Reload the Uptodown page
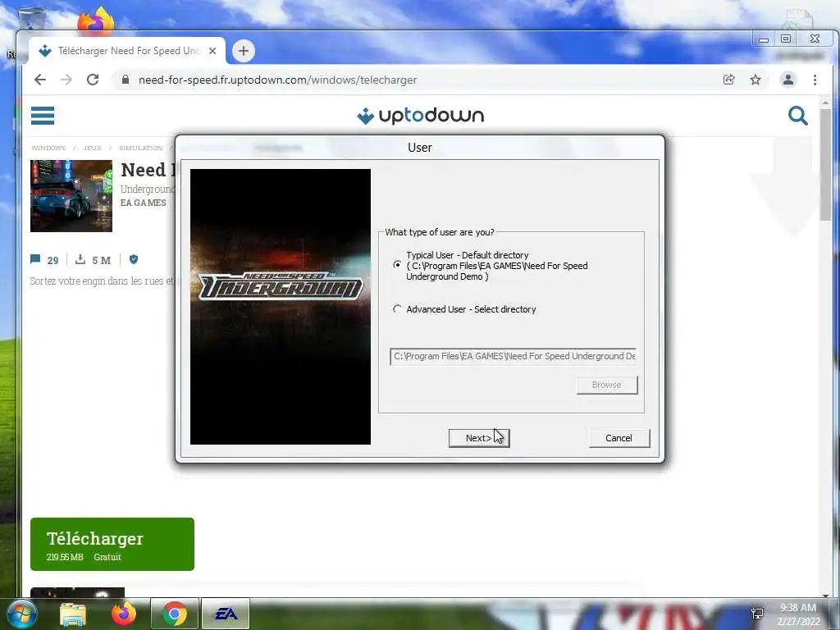 [x=93, y=80]
